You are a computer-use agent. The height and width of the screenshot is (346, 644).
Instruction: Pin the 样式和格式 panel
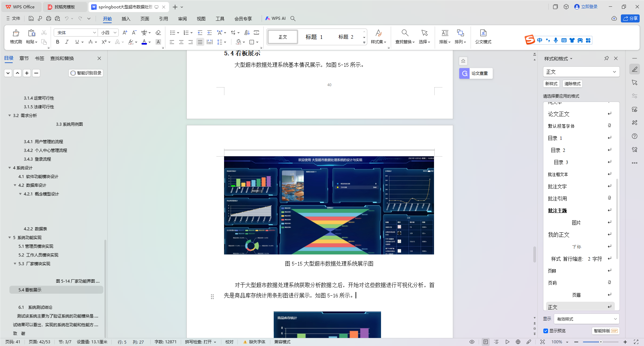(606, 58)
